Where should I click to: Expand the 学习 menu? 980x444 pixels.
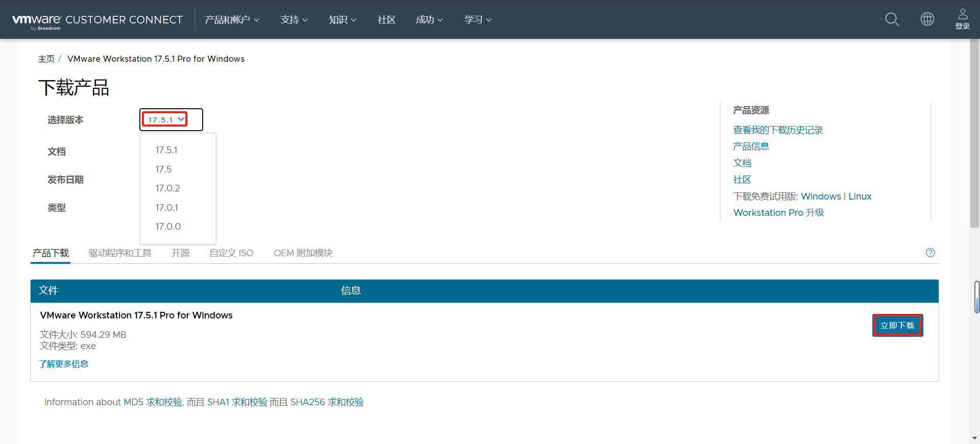click(477, 20)
